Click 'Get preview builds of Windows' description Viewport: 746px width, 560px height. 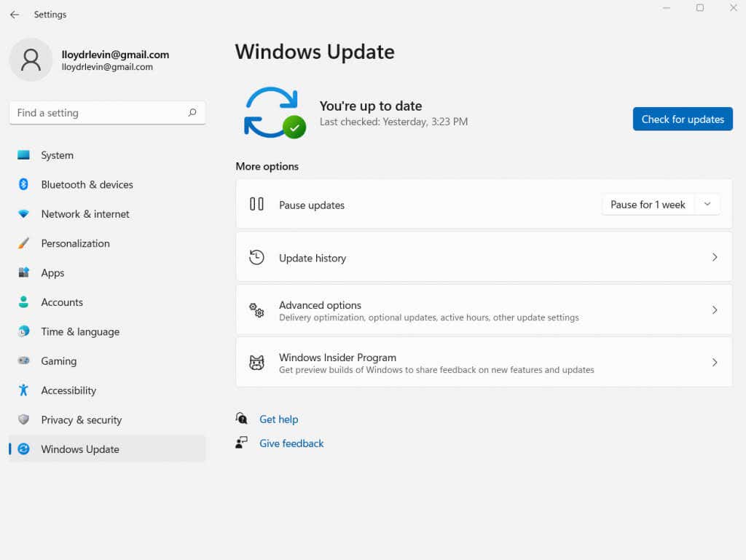(x=436, y=369)
